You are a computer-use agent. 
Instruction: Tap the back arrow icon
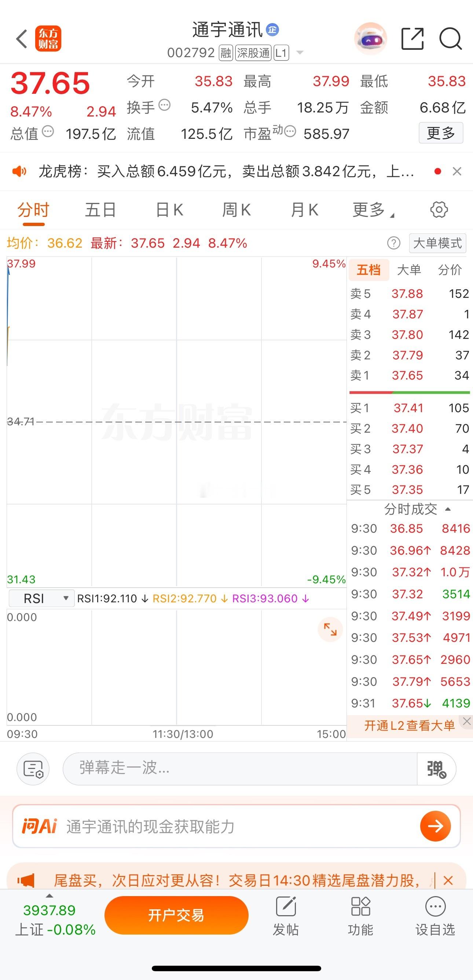point(22,38)
